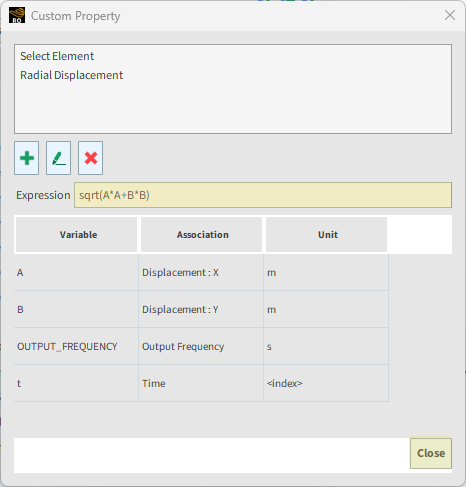Image resolution: width=466 pixels, height=487 pixels.
Task: Select variable A cell
Action: pyautogui.click(x=76, y=273)
